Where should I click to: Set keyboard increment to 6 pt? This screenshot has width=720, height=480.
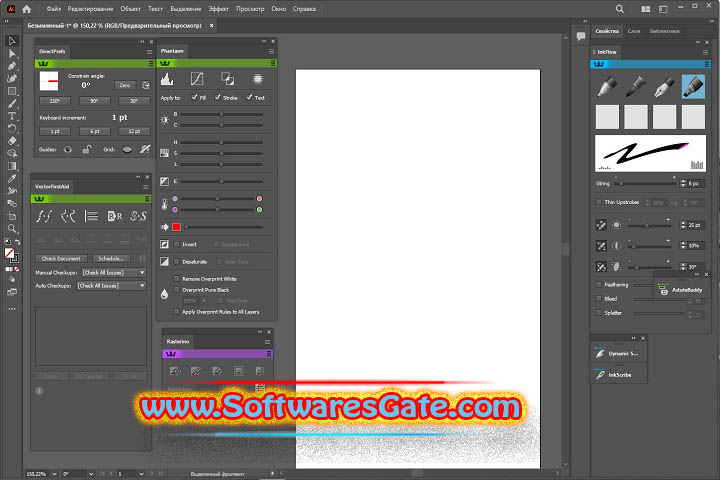[x=95, y=131]
